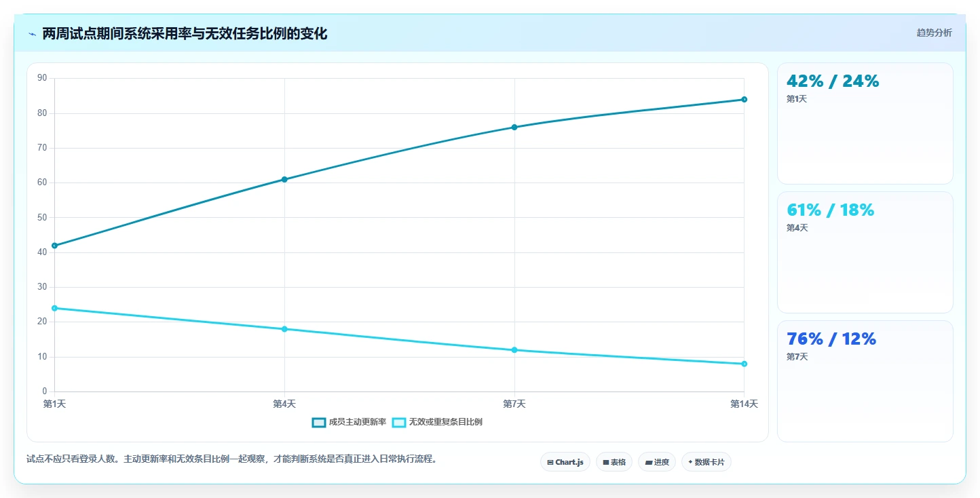The height and width of the screenshot is (498, 980).
Task: Click the 第1天 invalid ratio point at 24
Action: coord(54,308)
